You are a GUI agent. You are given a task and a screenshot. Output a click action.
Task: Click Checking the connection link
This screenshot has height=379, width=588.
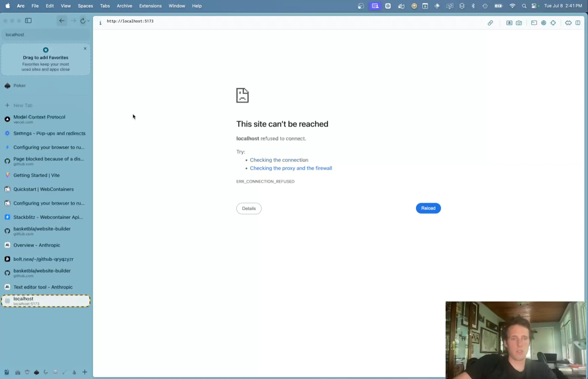coord(279,160)
